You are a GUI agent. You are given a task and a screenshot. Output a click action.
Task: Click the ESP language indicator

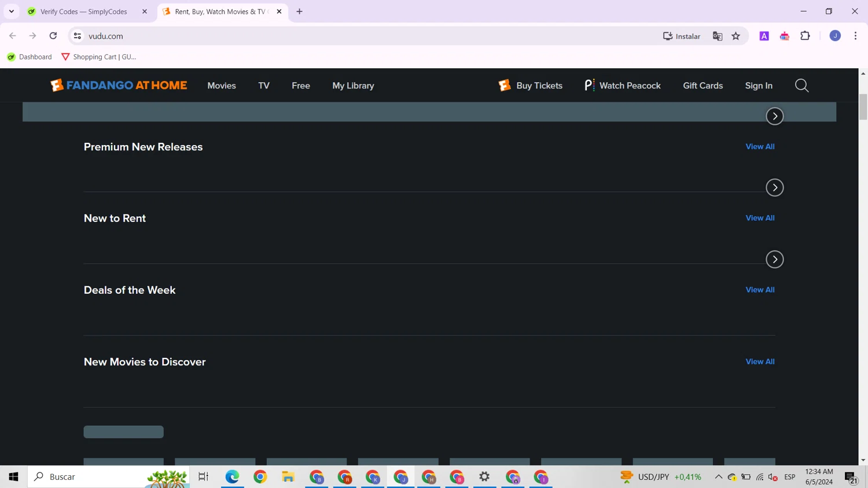click(x=790, y=477)
